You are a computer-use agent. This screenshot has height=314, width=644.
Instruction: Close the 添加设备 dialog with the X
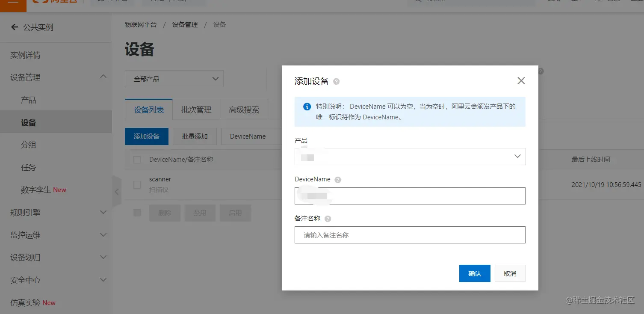(x=521, y=81)
